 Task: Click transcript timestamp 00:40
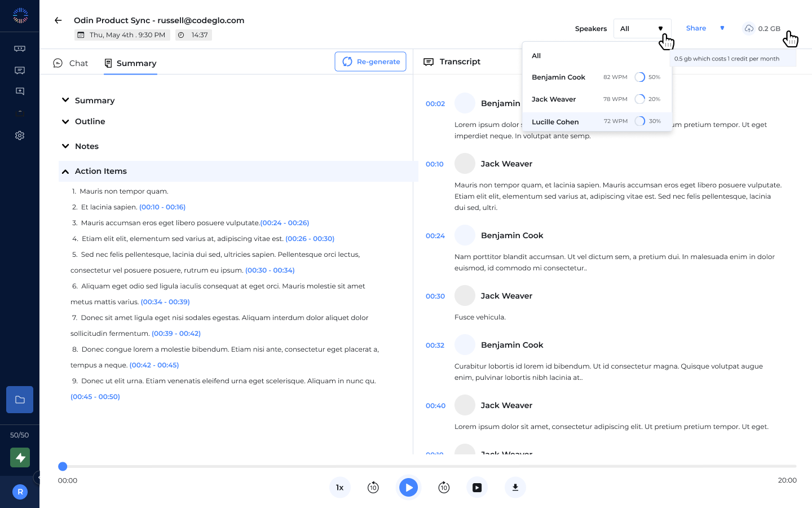click(435, 406)
